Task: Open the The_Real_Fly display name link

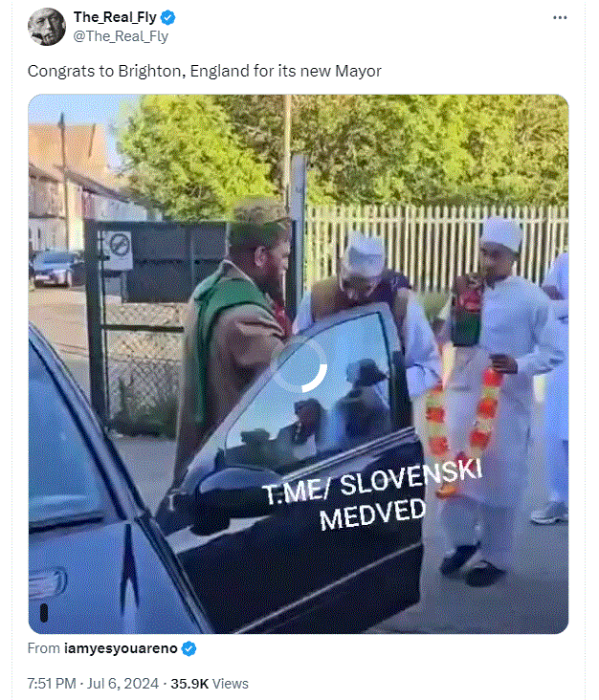Action: pos(115,17)
